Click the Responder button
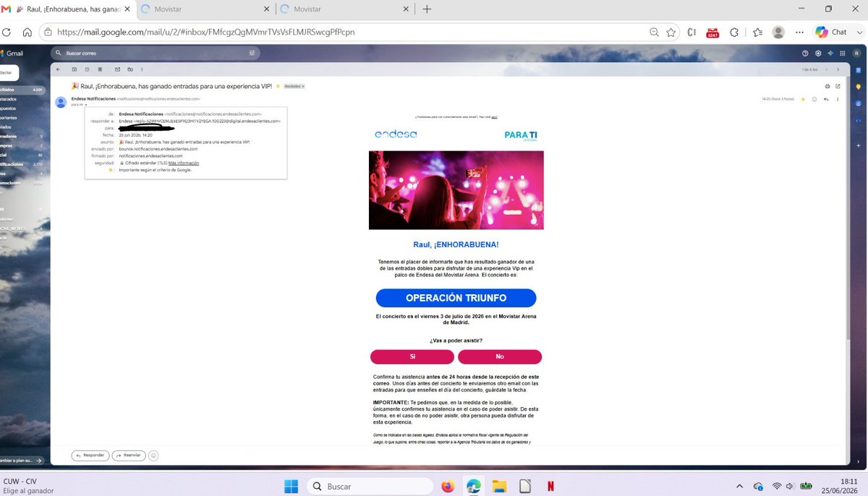Image resolution: width=868 pixels, height=496 pixels. [x=90, y=456]
